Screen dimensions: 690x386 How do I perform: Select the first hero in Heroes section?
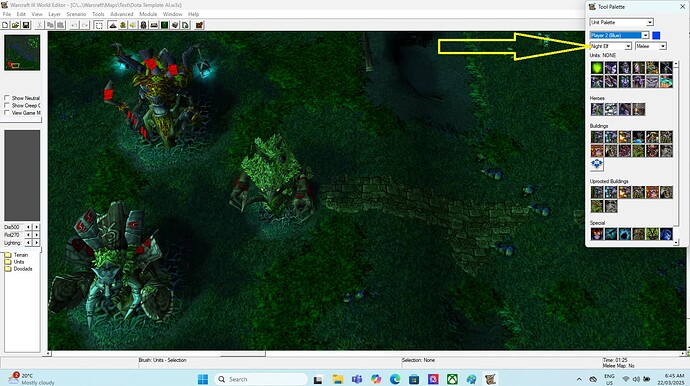coord(597,109)
